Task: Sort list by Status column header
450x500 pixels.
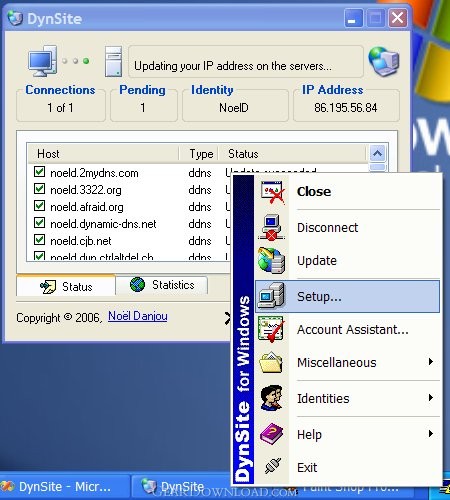Action: tap(292, 154)
